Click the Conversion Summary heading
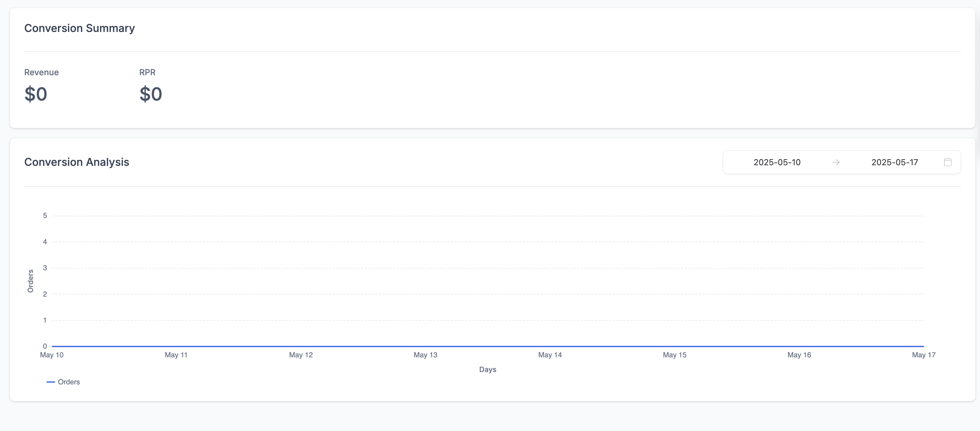Image resolution: width=980 pixels, height=431 pixels. (80, 28)
